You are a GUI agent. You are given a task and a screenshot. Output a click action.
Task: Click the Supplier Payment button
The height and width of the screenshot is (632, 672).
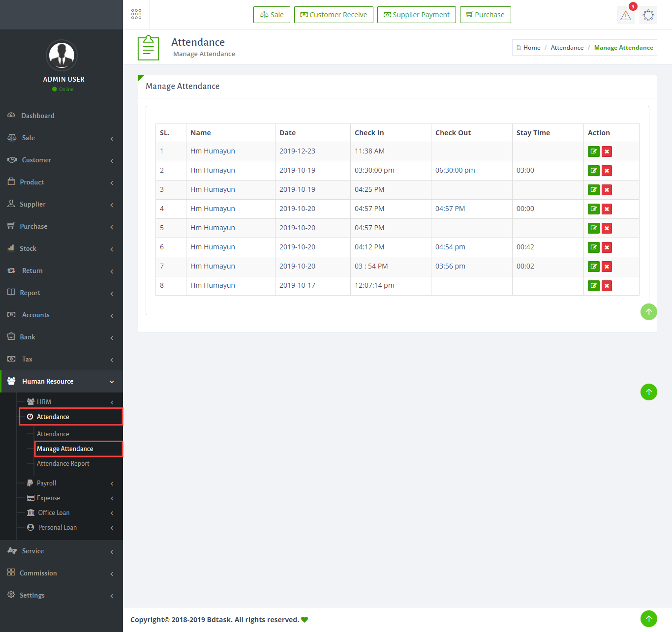pyautogui.click(x=416, y=15)
